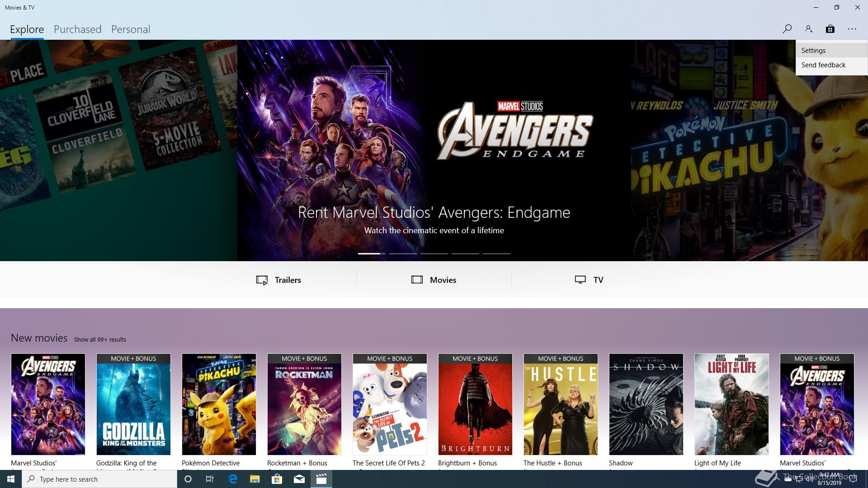The height and width of the screenshot is (488, 868).
Task: Open File Explorer from taskbar
Action: point(255,479)
